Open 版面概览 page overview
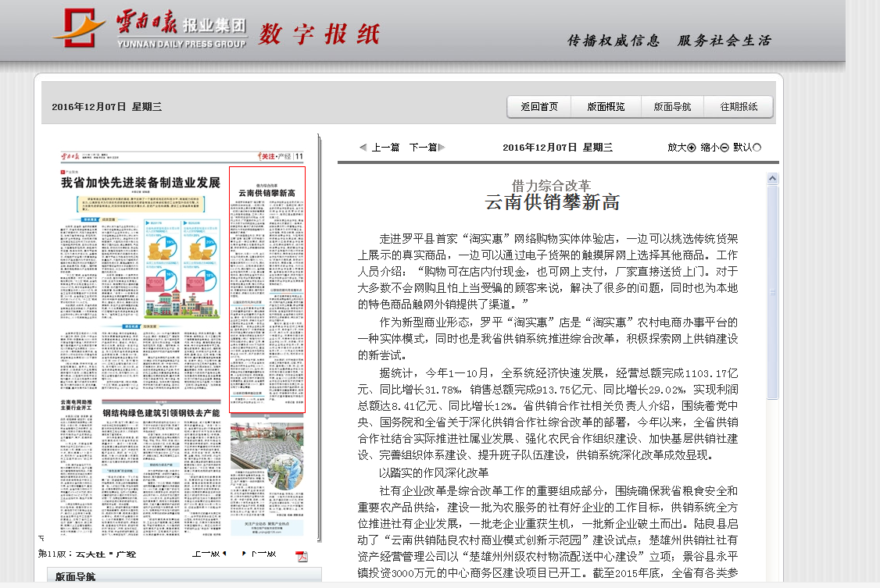The height and width of the screenshot is (588, 880). click(606, 107)
